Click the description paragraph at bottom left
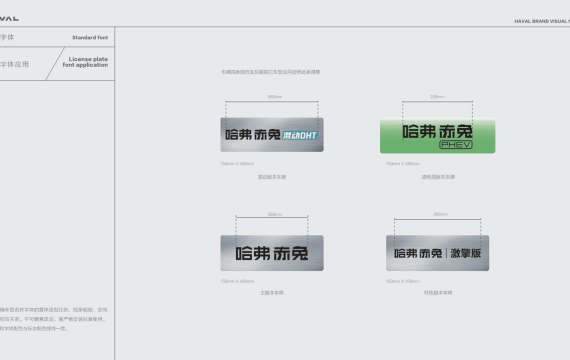Viewport: 570px width, 360px height. click(53, 319)
